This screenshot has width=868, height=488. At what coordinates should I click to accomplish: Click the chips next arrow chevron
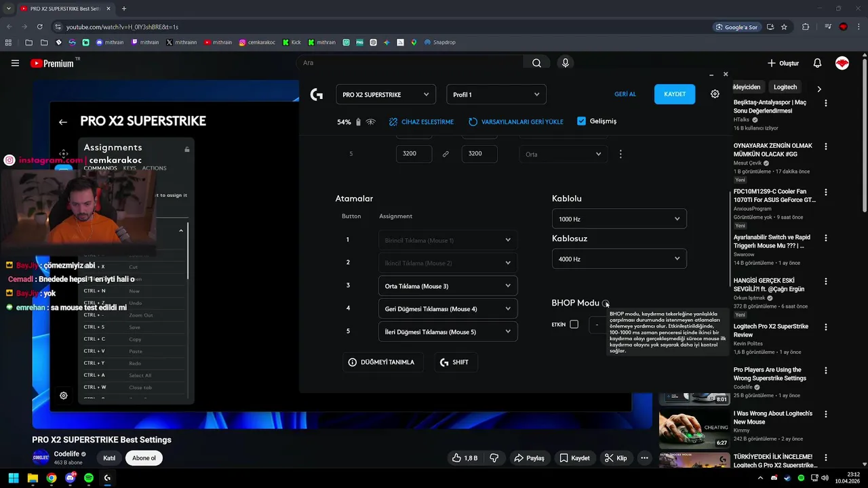pyautogui.click(x=818, y=89)
